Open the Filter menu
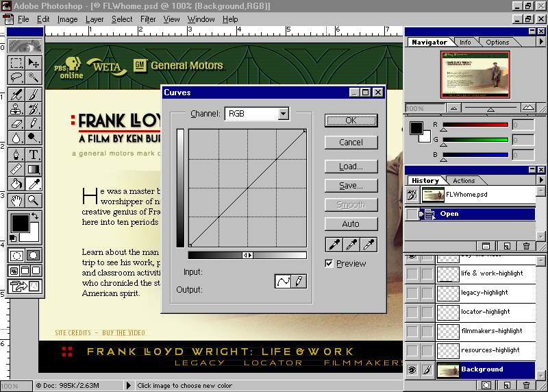Image resolution: width=548 pixels, height=392 pixels. click(x=148, y=19)
